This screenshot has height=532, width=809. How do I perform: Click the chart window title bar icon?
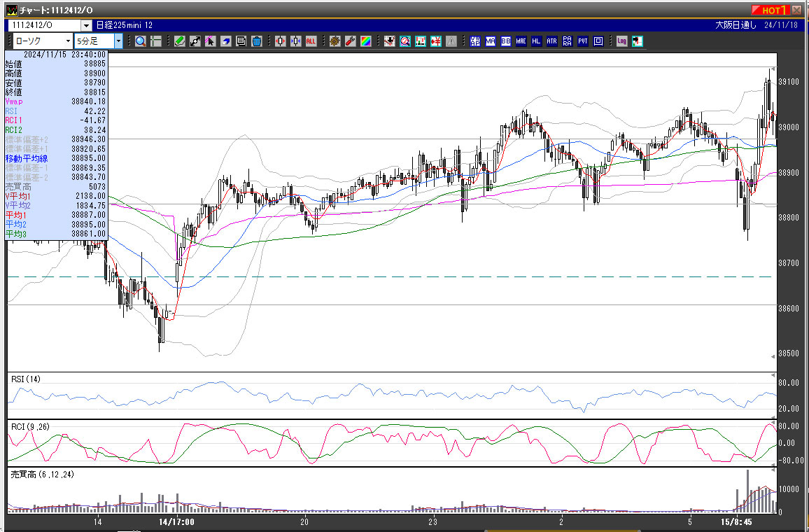pyautogui.click(x=11, y=10)
